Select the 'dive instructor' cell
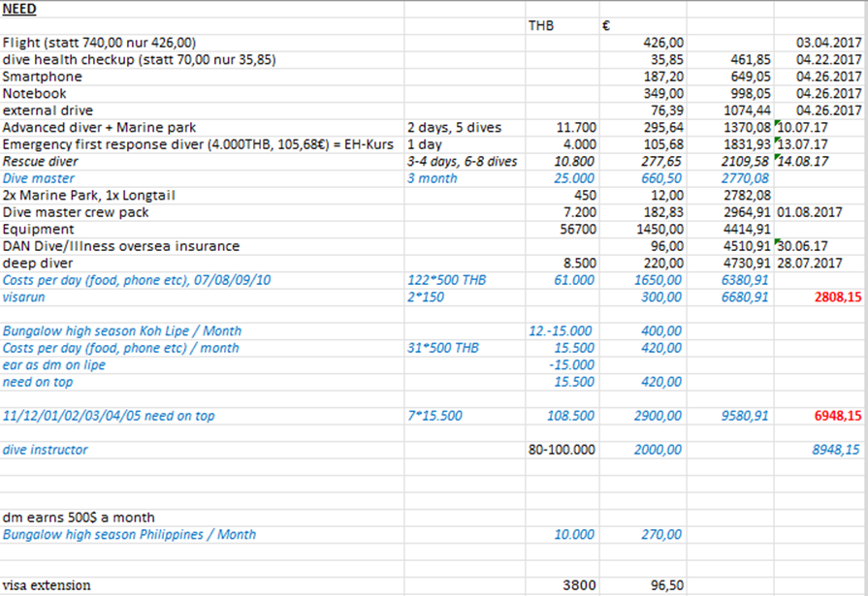The width and height of the screenshot is (868, 596). click(46, 450)
